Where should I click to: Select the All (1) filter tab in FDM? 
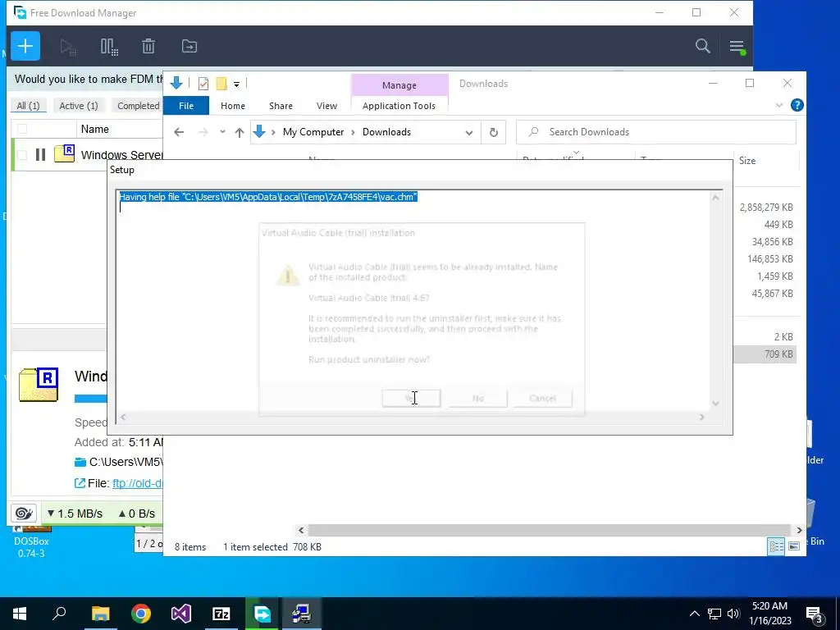click(x=28, y=106)
